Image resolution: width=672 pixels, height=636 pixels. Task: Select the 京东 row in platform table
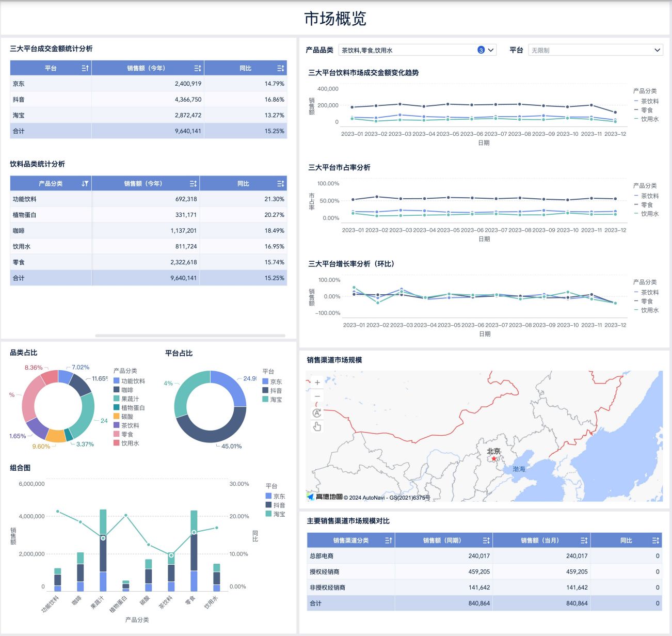pos(149,84)
